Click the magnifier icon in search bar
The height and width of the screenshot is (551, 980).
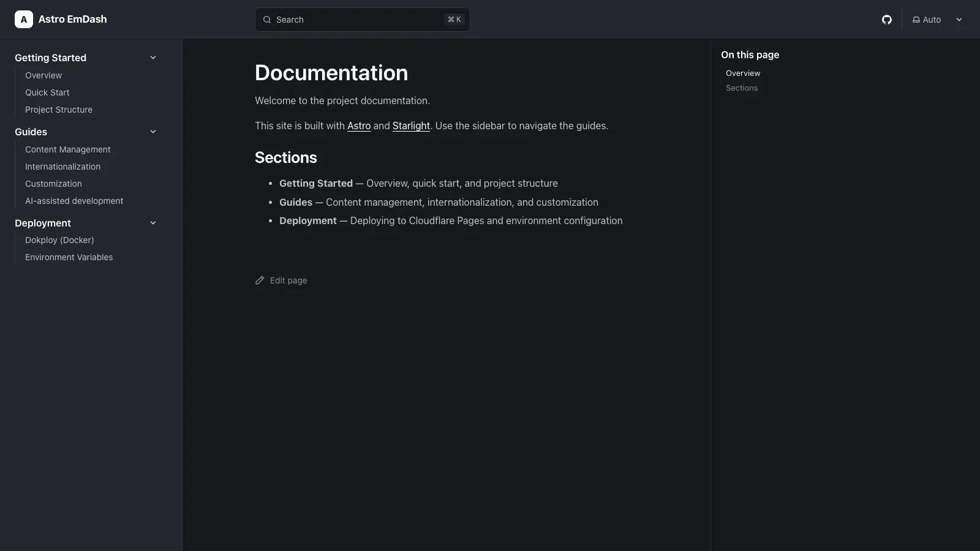tap(267, 20)
